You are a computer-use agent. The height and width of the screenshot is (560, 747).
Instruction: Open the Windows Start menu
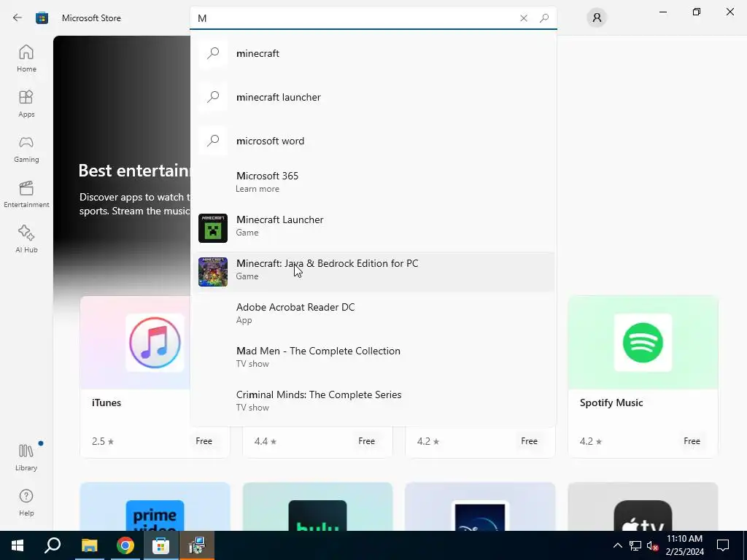pyautogui.click(x=18, y=545)
